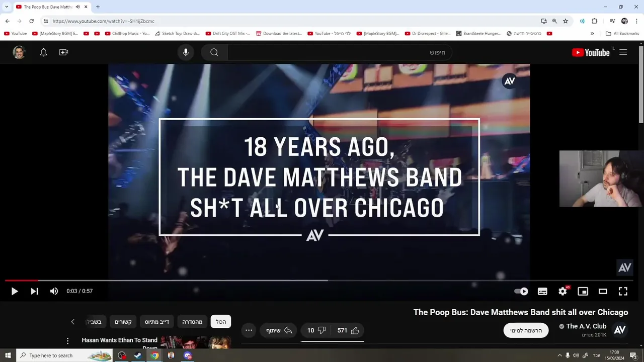644x362 pixels.
Task: Open more actions three-dot button
Action: pos(249,330)
